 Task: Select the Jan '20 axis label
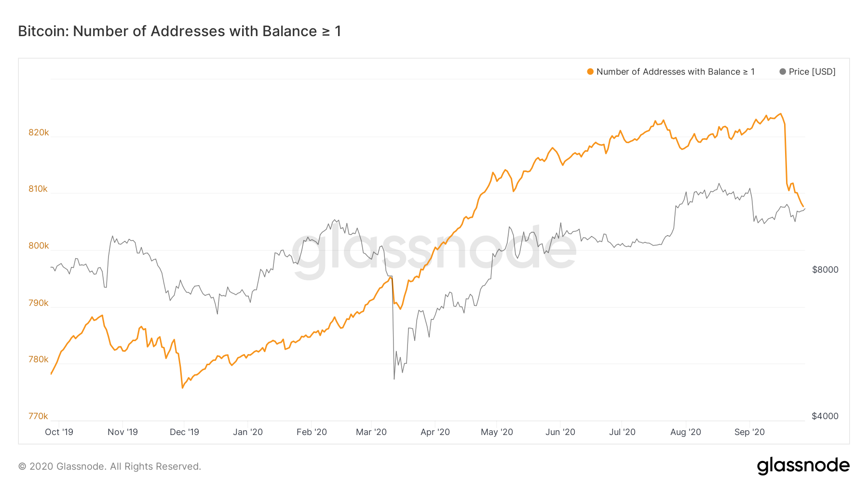pos(248,432)
